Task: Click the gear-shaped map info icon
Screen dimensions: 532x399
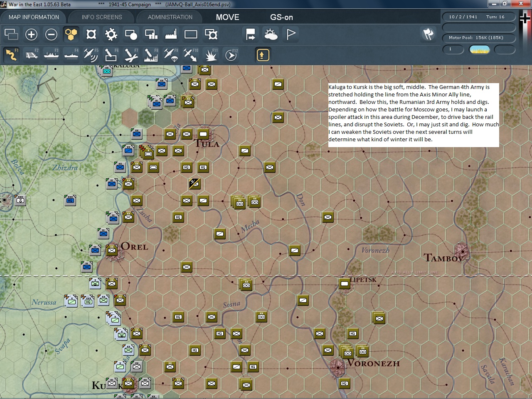Action: (x=111, y=34)
